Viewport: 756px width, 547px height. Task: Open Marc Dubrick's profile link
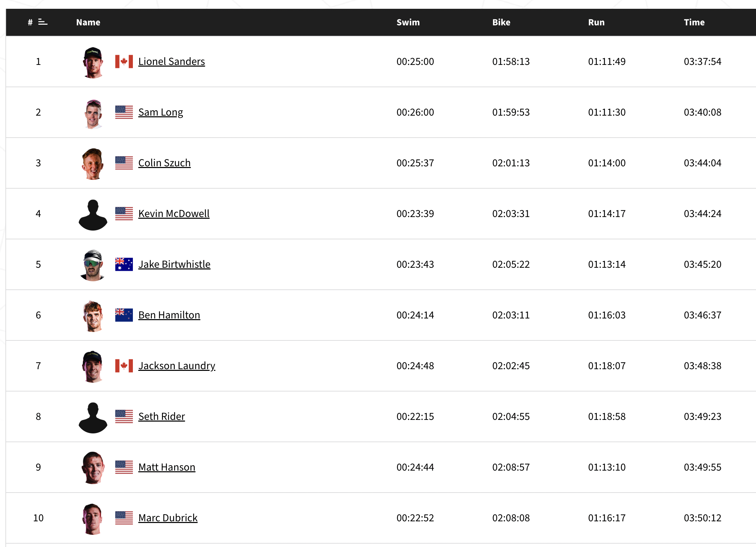click(168, 518)
